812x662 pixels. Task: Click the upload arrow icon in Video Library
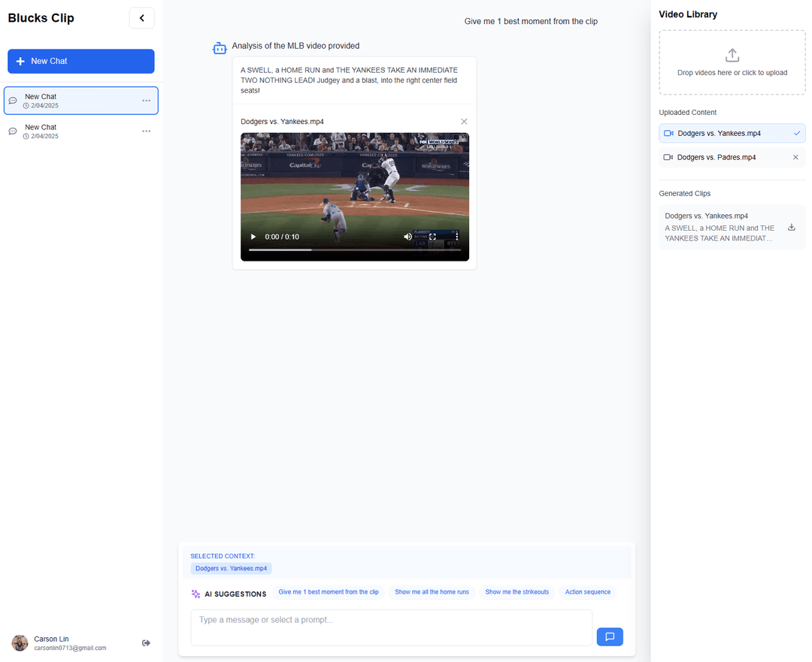point(732,55)
